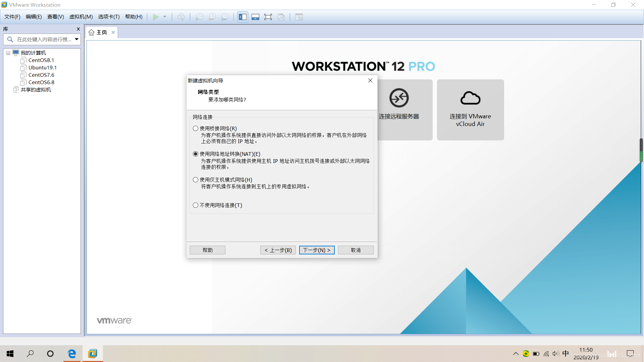
Task: Click the taskbar search magnifier icon
Action: pyautogui.click(x=30, y=354)
